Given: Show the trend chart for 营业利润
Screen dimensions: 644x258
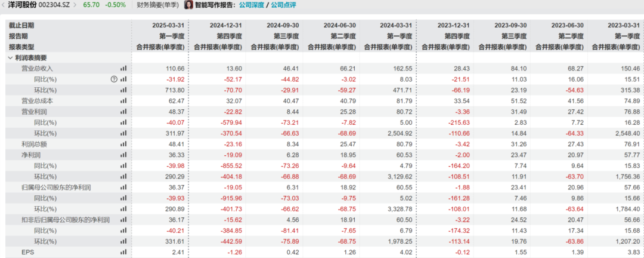Looking at the screenshot, I should pos(124,112).
